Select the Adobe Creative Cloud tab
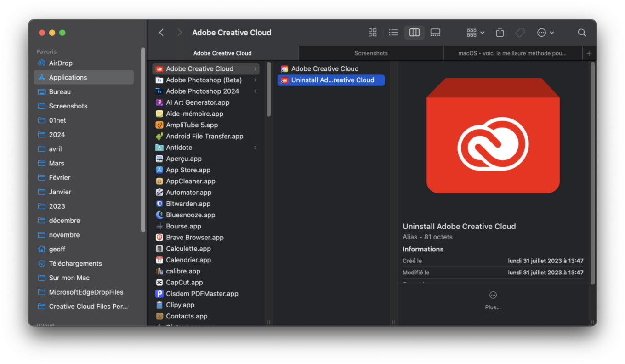625x364 pixels. 222,53
